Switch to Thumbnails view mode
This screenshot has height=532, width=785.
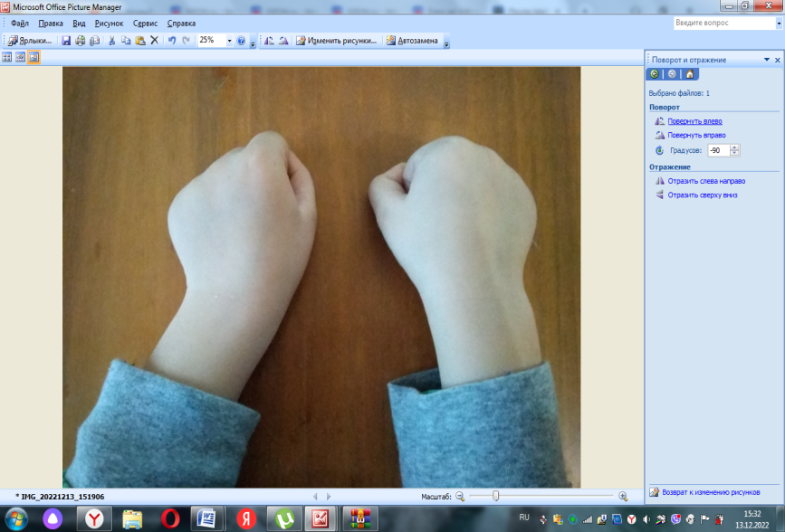point(7,57)
